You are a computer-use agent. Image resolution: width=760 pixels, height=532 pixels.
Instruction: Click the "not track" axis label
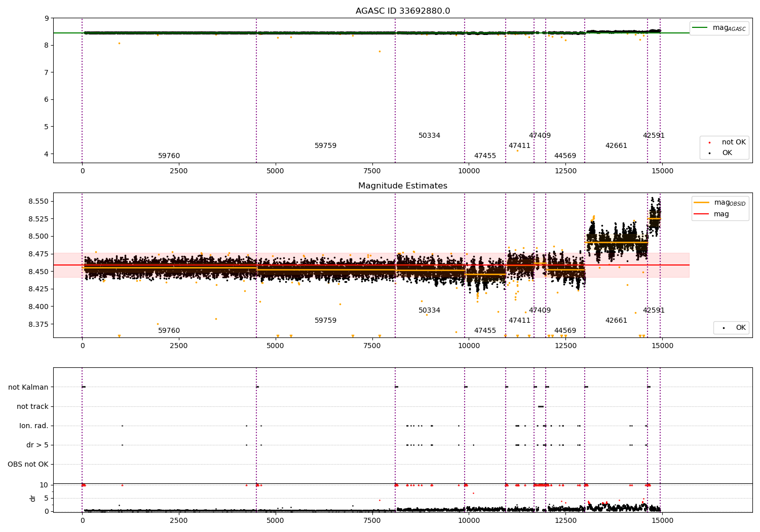32,406
